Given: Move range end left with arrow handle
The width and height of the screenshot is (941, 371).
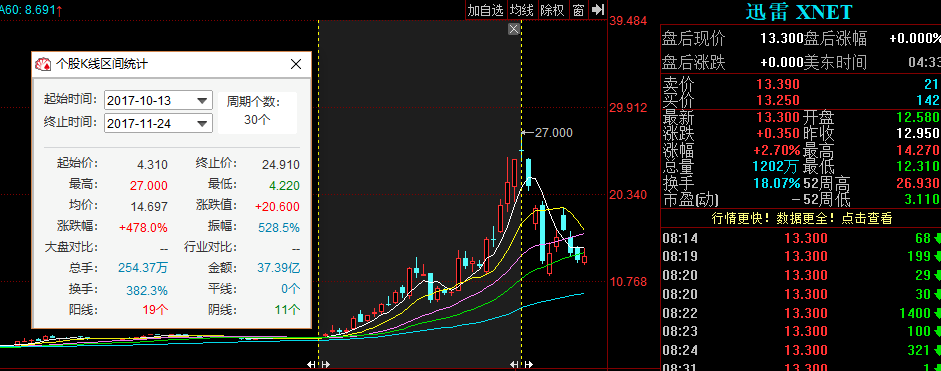Looking at the screenshot, I should (514, 364).
